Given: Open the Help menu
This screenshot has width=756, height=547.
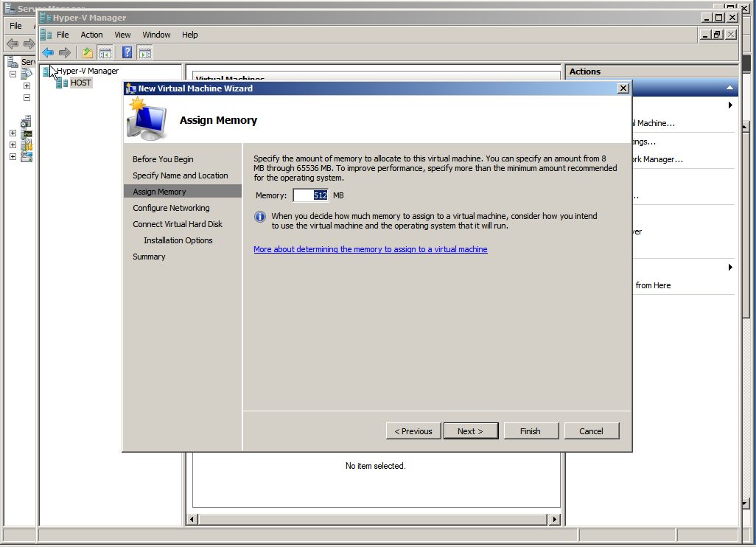Looking at the screenshot, I should (189, 35).
